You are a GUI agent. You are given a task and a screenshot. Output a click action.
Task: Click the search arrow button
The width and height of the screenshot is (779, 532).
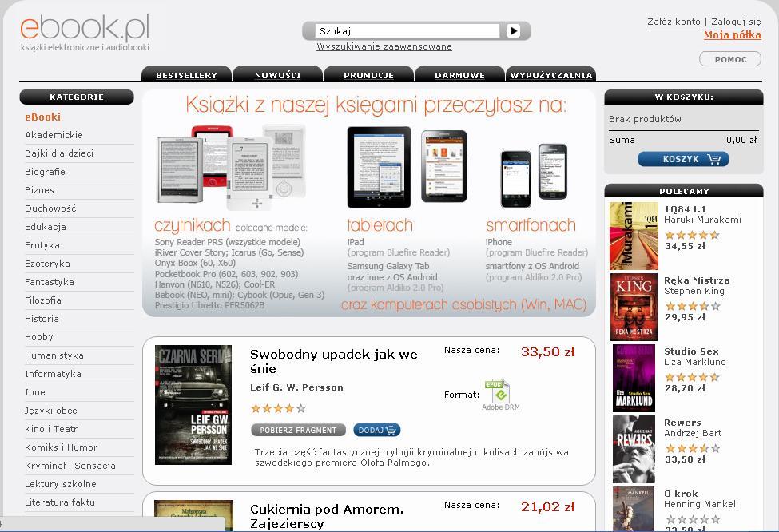coord(513,31)
